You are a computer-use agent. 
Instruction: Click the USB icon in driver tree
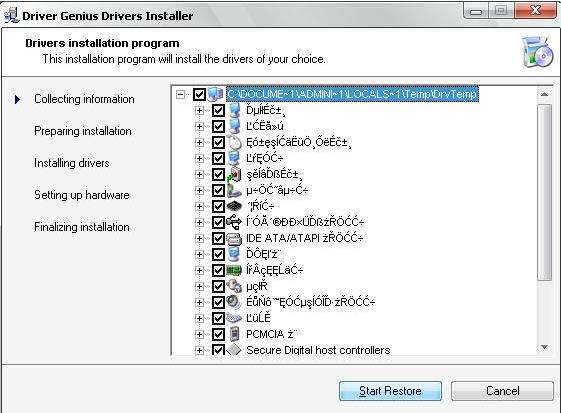coord(234,222)
